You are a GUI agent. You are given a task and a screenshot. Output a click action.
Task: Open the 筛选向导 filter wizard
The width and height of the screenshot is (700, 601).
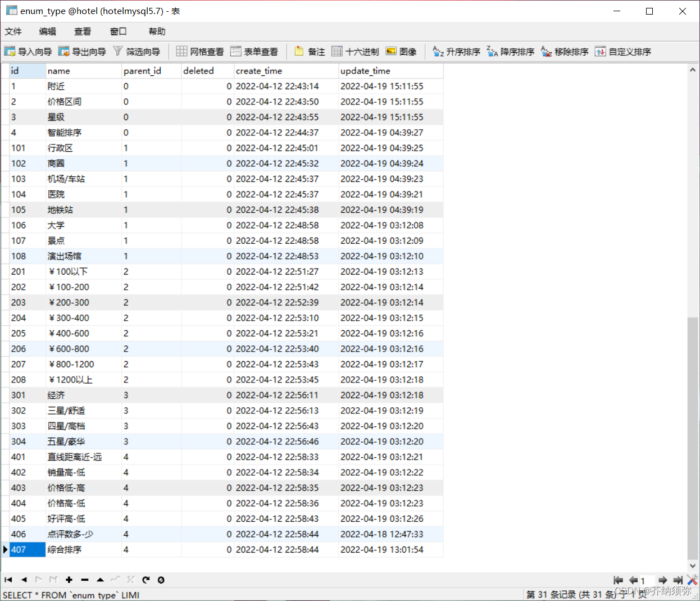[137, 52]
